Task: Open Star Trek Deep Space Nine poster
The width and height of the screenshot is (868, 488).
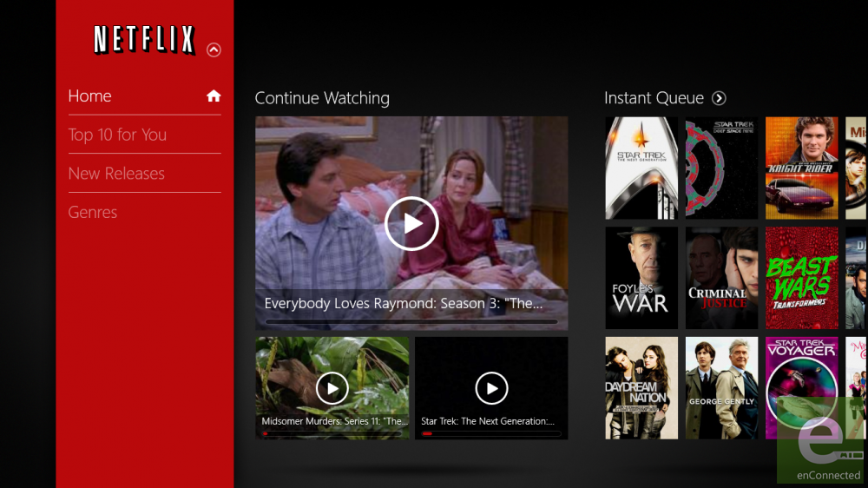Action: pos(721,168)
